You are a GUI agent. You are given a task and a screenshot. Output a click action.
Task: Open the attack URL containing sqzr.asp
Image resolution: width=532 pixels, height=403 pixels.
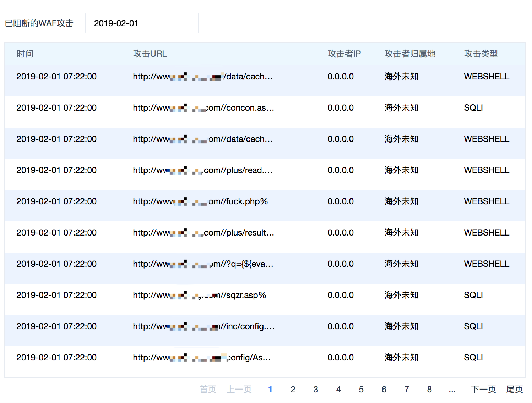199,295
